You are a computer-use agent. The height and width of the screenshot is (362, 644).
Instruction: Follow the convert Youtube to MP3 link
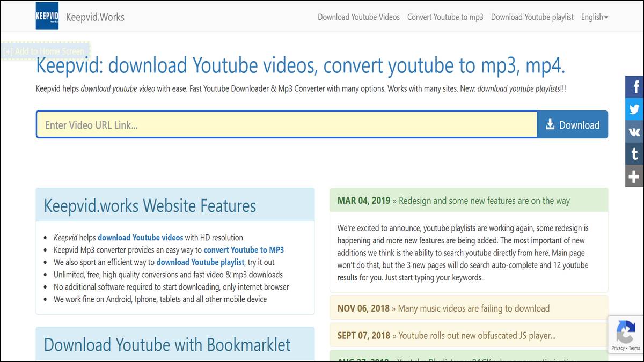[244, 250]
